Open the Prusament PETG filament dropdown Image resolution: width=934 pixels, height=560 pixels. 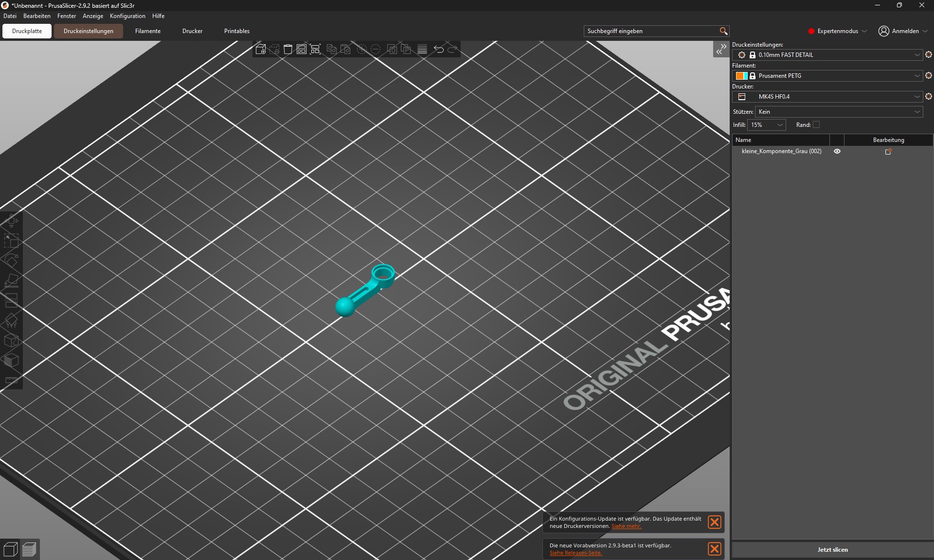pyautogui.click(x=827, y=76)
